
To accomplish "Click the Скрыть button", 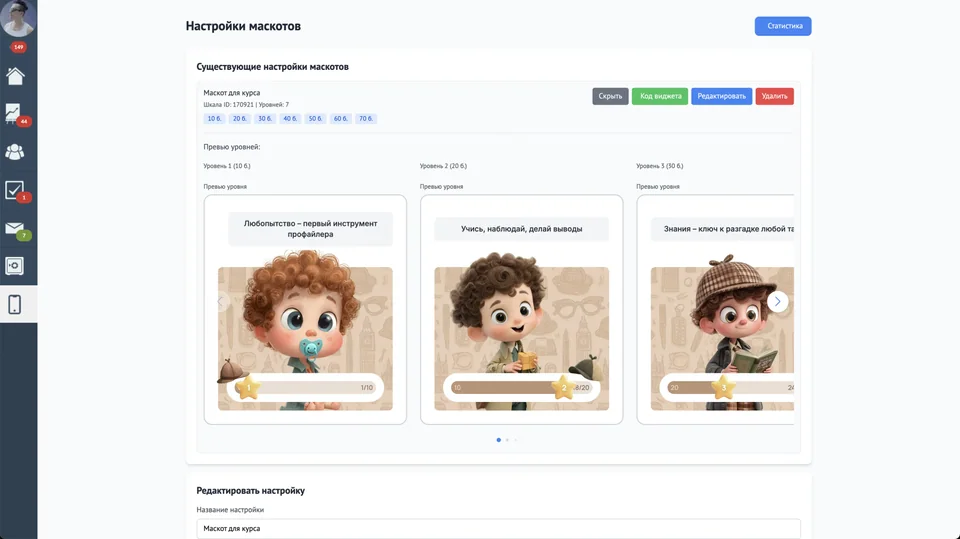I will 610,96.
